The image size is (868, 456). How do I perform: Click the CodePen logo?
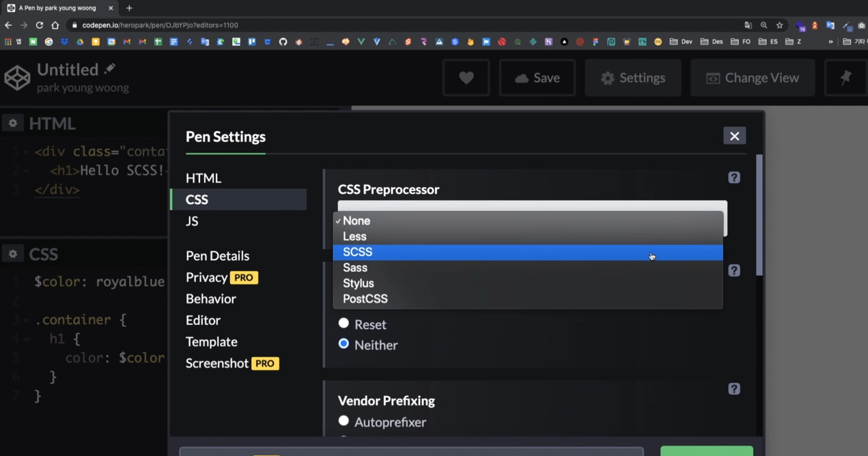click(x=17, y=78)
